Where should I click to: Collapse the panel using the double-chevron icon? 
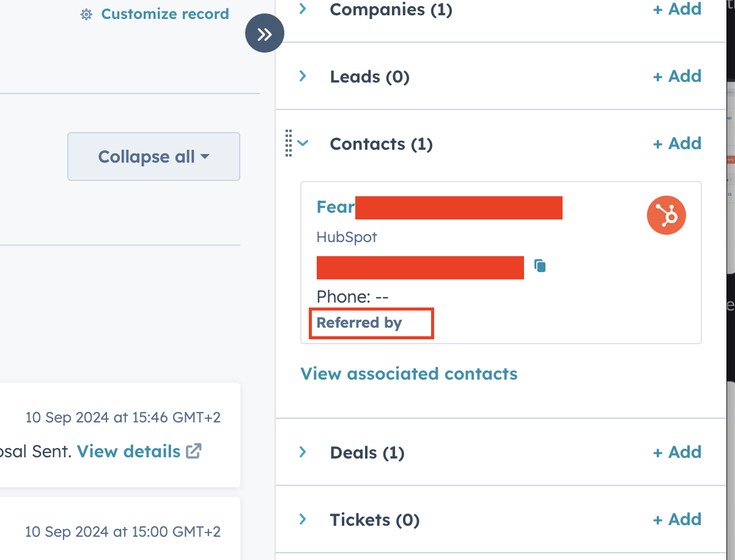coord(264,33)
